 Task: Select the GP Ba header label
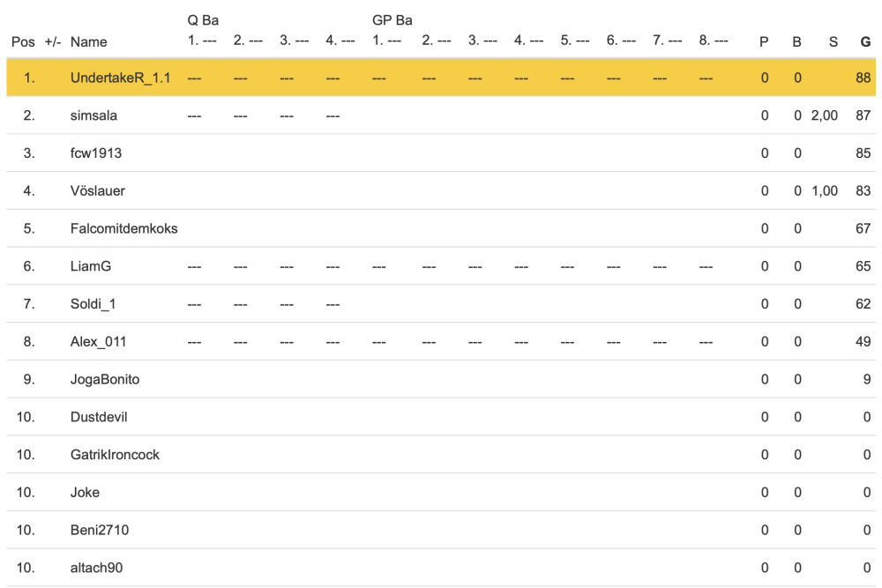[x=392, y=20]
